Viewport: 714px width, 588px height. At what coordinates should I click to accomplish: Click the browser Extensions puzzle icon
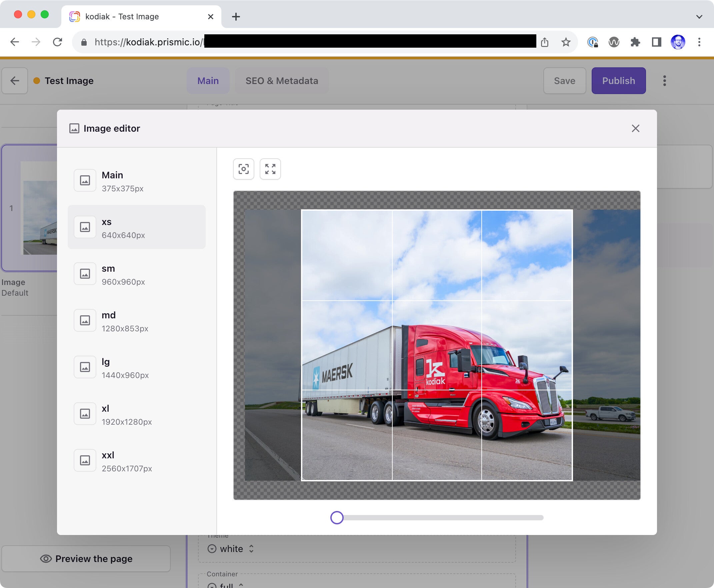coord(635,42)
